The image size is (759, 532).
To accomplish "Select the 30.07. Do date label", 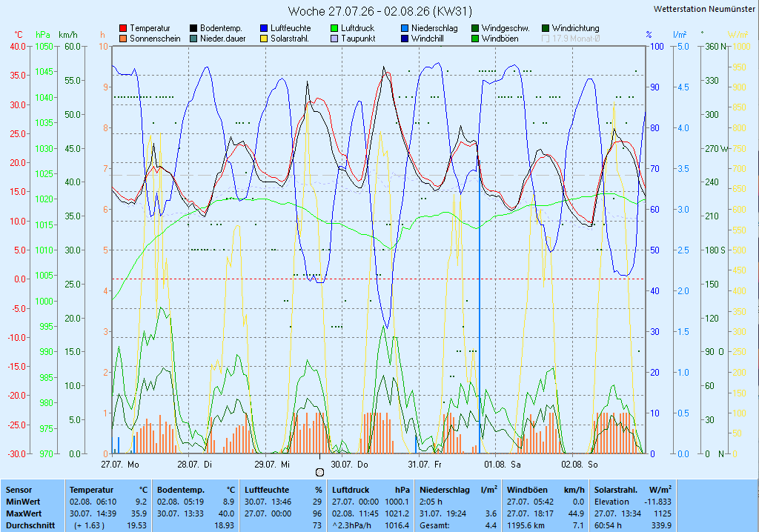I will click(350, 465).
